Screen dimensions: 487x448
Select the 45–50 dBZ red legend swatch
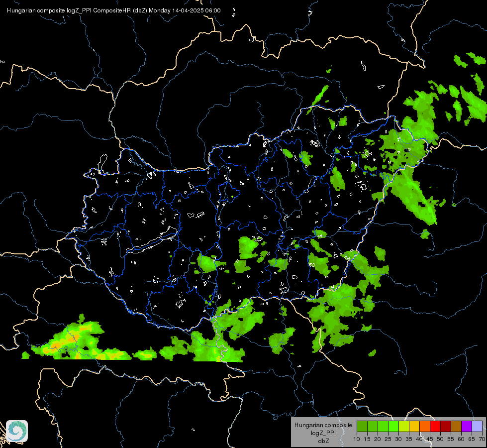pos(435,426)
